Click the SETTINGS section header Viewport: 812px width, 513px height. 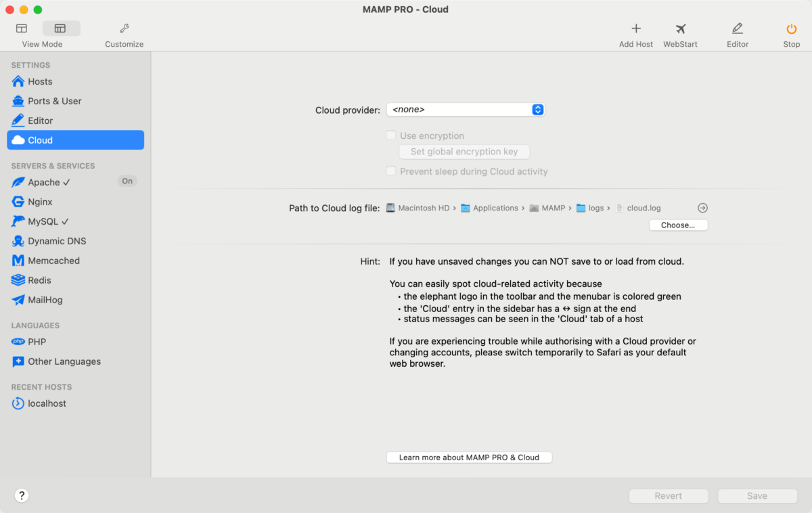tap(30, 65)
